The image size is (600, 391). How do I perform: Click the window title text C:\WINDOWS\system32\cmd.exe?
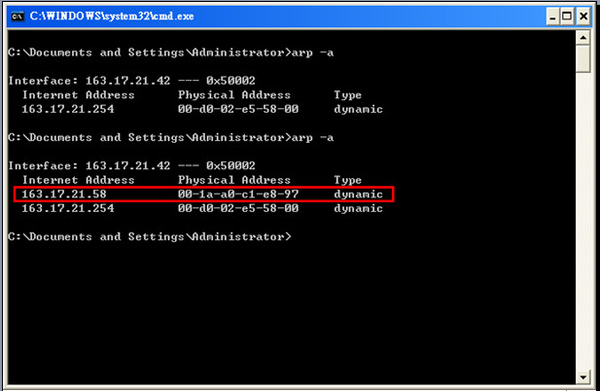[x=112, y=16]
